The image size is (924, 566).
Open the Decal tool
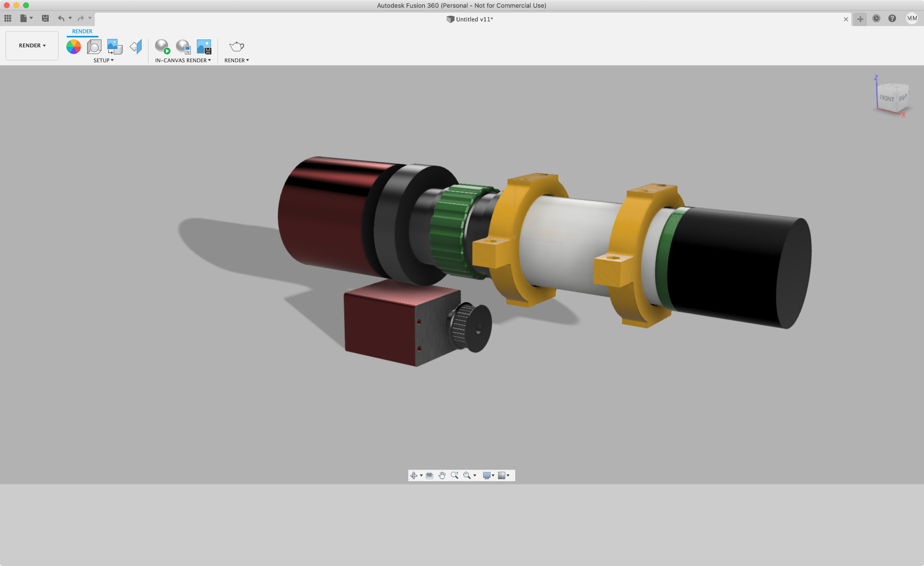tap(115, 46)
